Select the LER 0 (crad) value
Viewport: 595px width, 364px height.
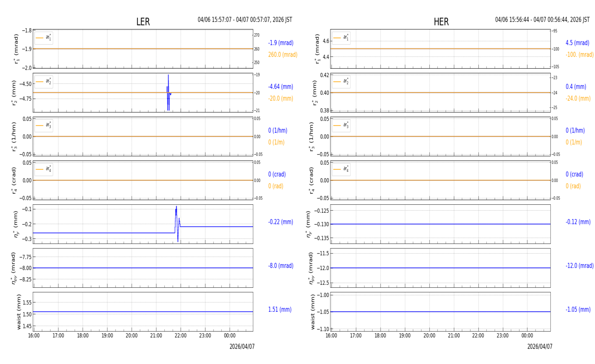(277, 174)
